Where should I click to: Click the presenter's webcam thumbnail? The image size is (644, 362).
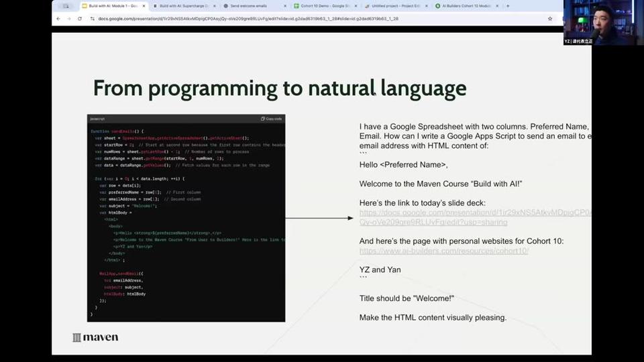(603, 22)
